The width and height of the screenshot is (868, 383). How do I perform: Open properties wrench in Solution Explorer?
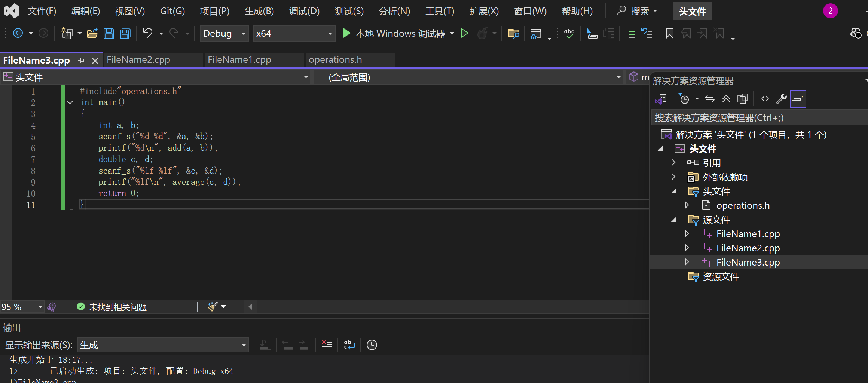click(x=781, y=99)
